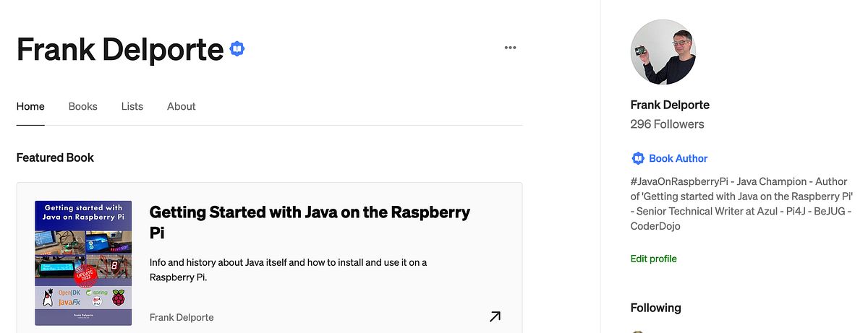The height and width of the screenshot is (333, 868).
Task: Click the Following section heading
Action: tap(656, 308)
